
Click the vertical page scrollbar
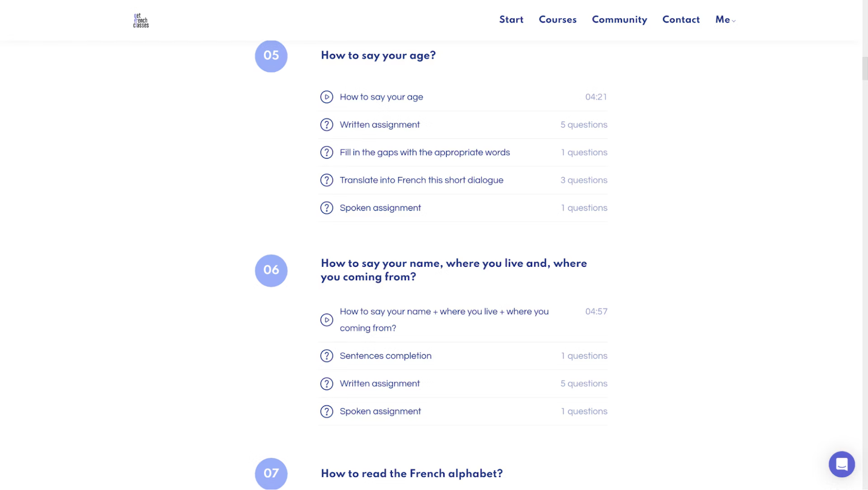point(865,68)
